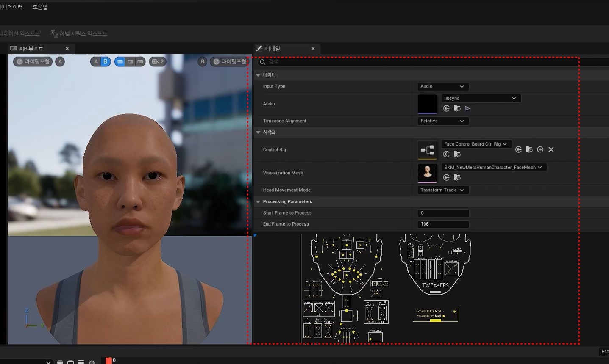The width and height of the screenshot is (609, 364).
Task: Collapse the Processing Parameters section
Action: coord(258,202)
